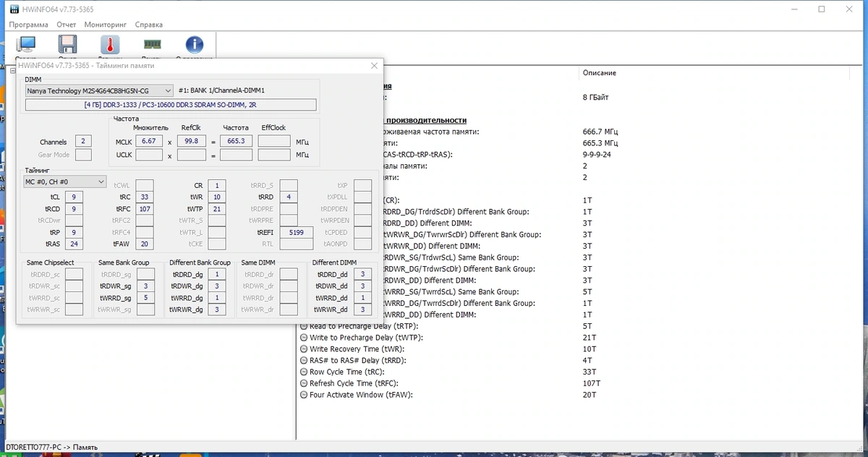This screenshot has height=457, width=868.
Task: Click the tWR value 10 field
Action: (216, 197)
